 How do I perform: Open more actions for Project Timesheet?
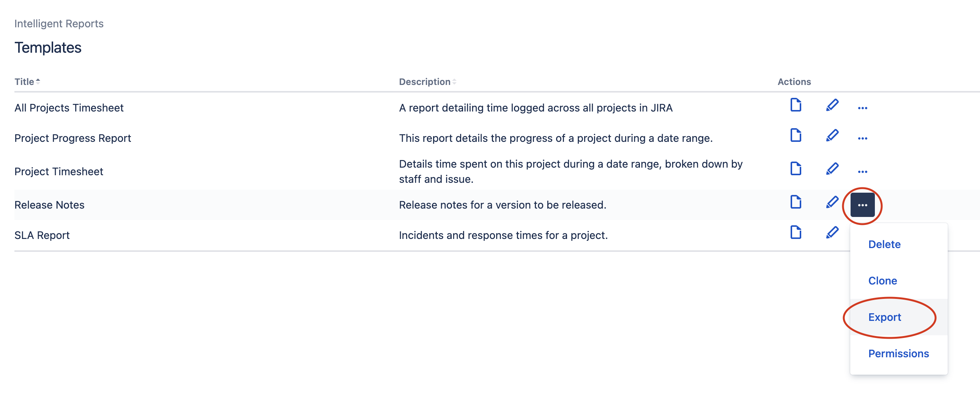coord(862,172)
